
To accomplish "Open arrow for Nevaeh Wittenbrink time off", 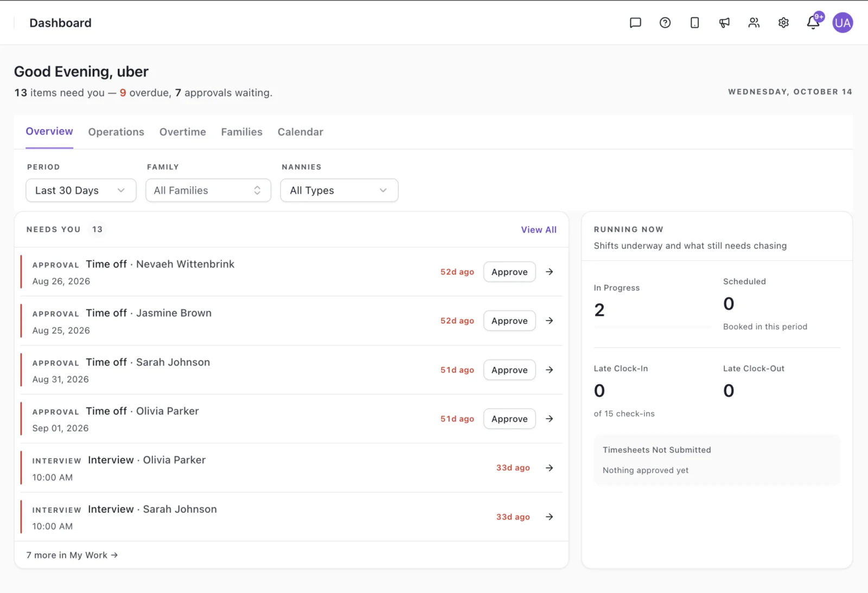I will point(550,272).
